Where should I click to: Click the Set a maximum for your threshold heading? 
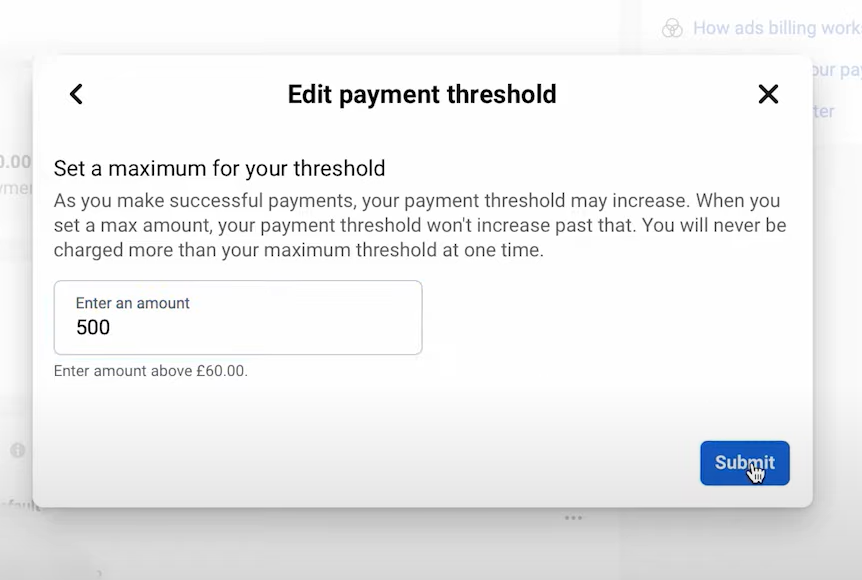[219, 168]
